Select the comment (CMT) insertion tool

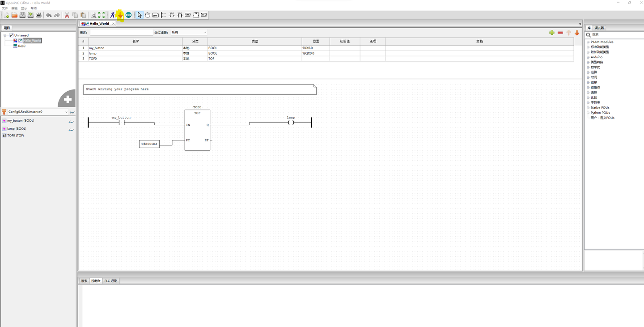[155, 15]
